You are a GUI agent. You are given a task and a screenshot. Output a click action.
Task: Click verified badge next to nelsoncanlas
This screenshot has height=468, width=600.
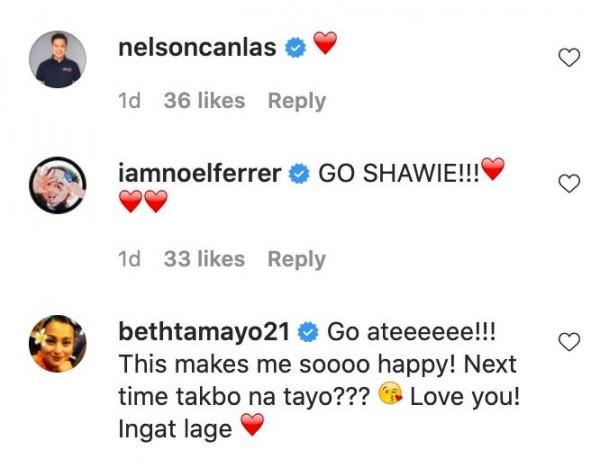pyautogui.click(x=295, y=47)
